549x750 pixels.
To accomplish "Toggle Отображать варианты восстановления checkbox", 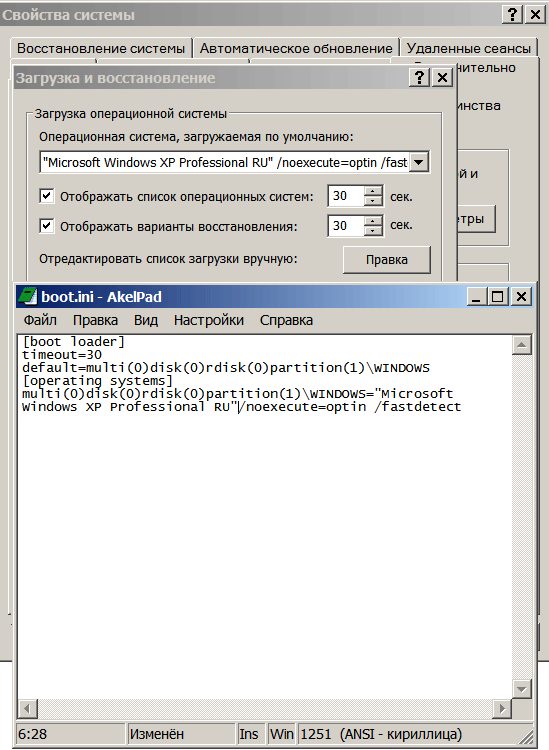I will (x=46, y=226).
